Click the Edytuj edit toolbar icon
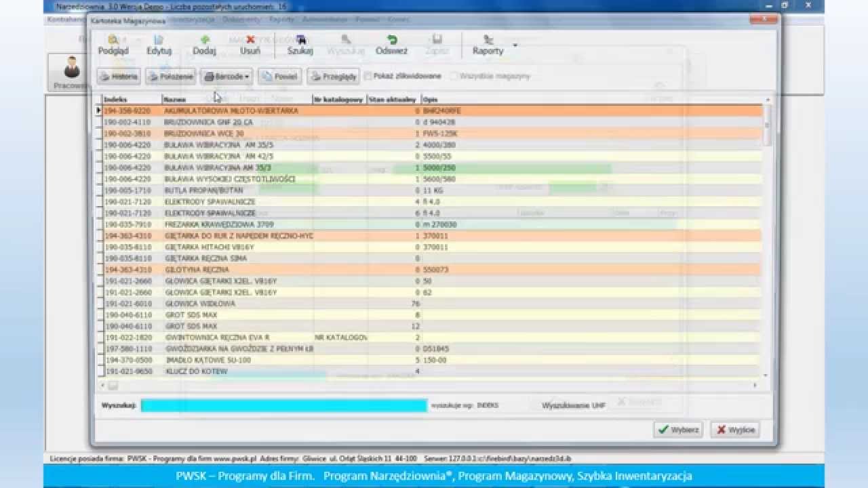Screen dimensions: 868x488 [x=159, y=40]
